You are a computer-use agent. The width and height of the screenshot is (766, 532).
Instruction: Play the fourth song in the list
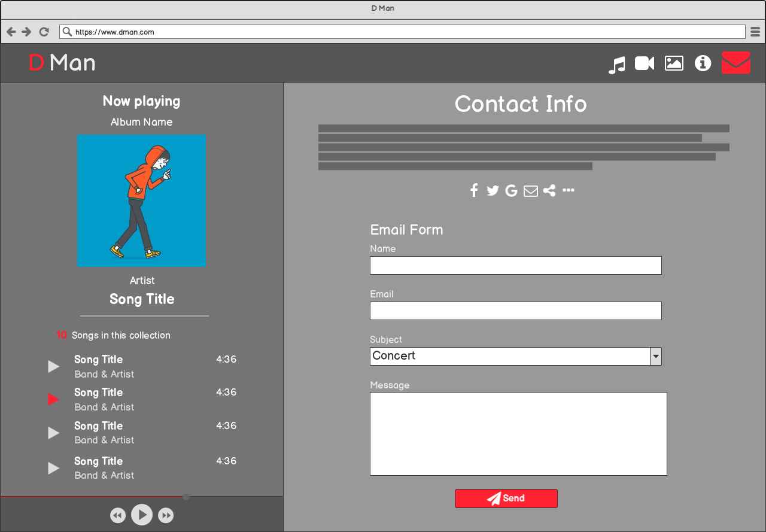click(x=54, y=468)
